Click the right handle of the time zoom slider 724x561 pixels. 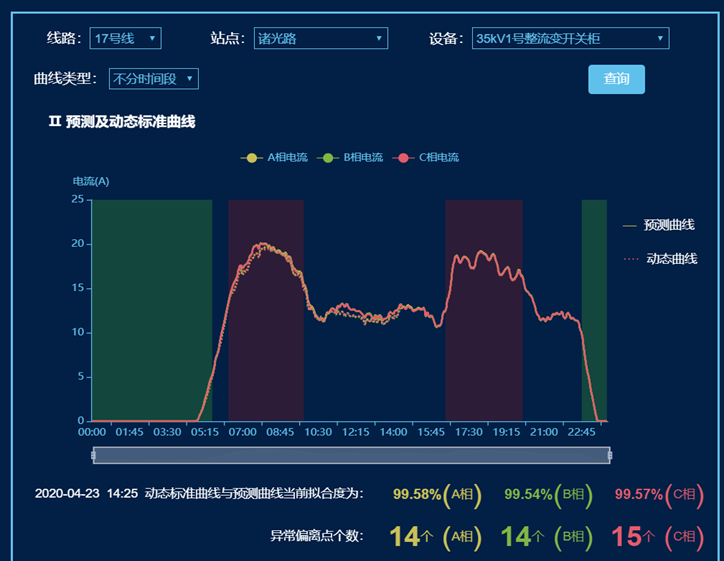point(609,456)
